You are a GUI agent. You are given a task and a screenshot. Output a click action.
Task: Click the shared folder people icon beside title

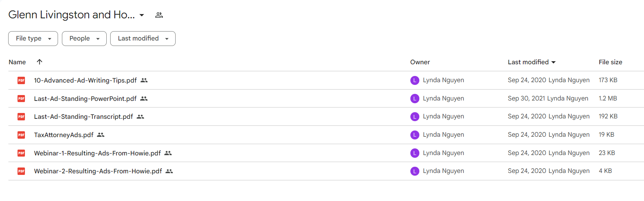pyautogui.click(x=159, y=15)
